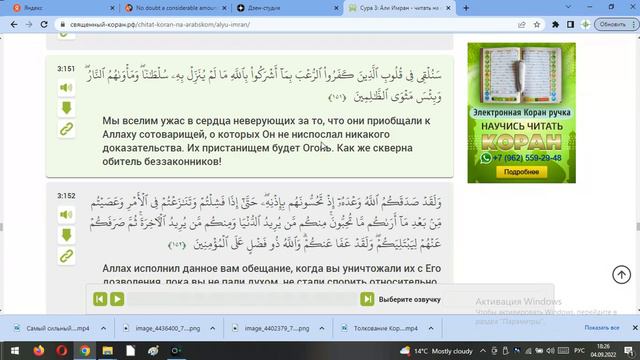Viewport: 640px width, 360px height.
Task: Click the audio player progress bar
Action: coord(242,299)
